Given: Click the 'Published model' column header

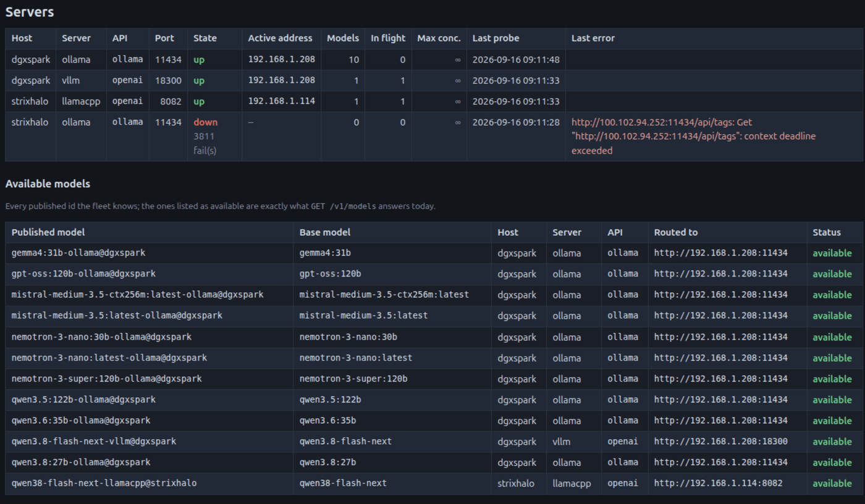Looking at the screenshot, I should [x=48, y=232].
